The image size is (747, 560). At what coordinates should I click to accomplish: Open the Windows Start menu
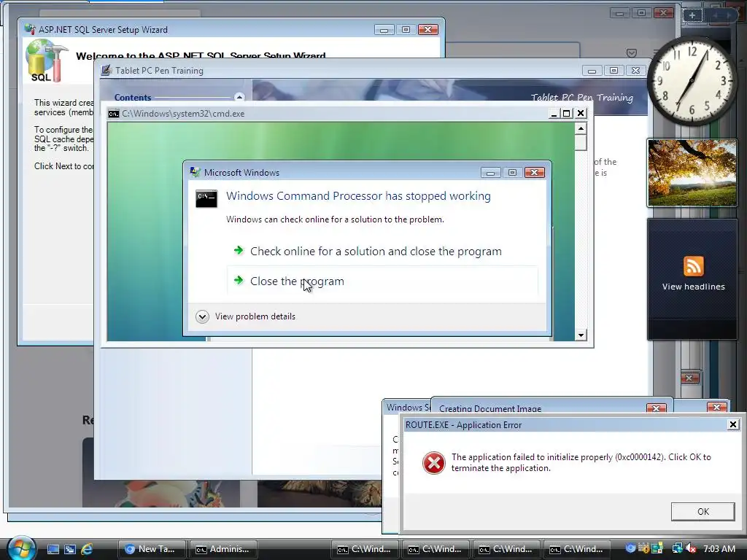click(21, 548)
